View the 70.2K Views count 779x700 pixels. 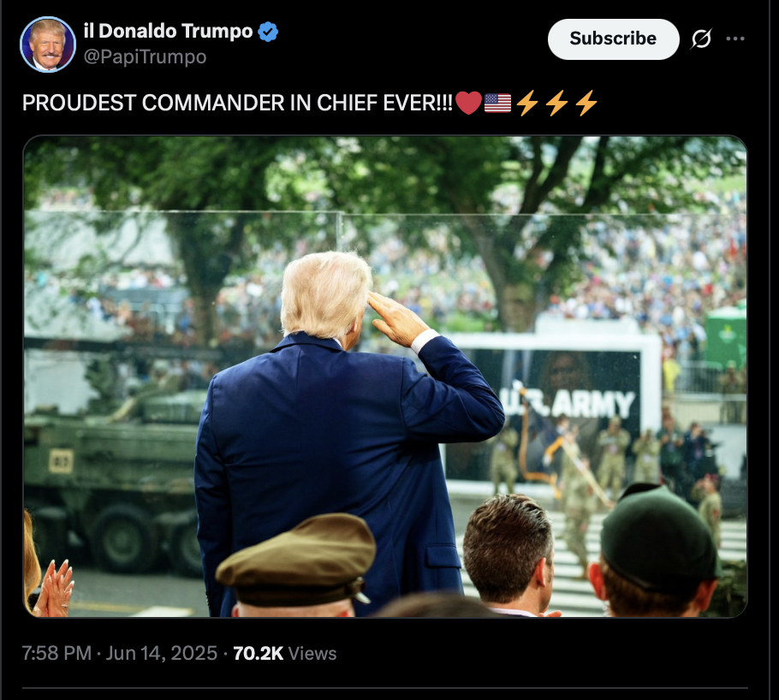click(285, 653)
